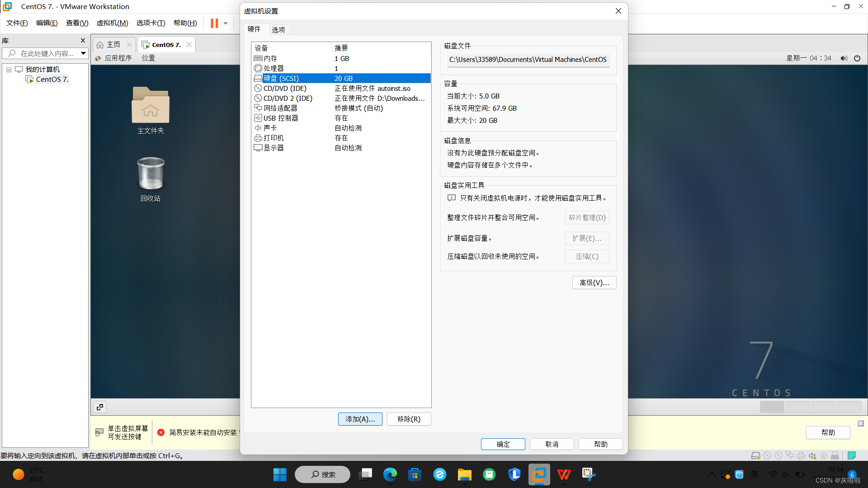Collapse the 我的计算机 tree node
This screenshot has width=868, height=488.
(x=9, y=70)
